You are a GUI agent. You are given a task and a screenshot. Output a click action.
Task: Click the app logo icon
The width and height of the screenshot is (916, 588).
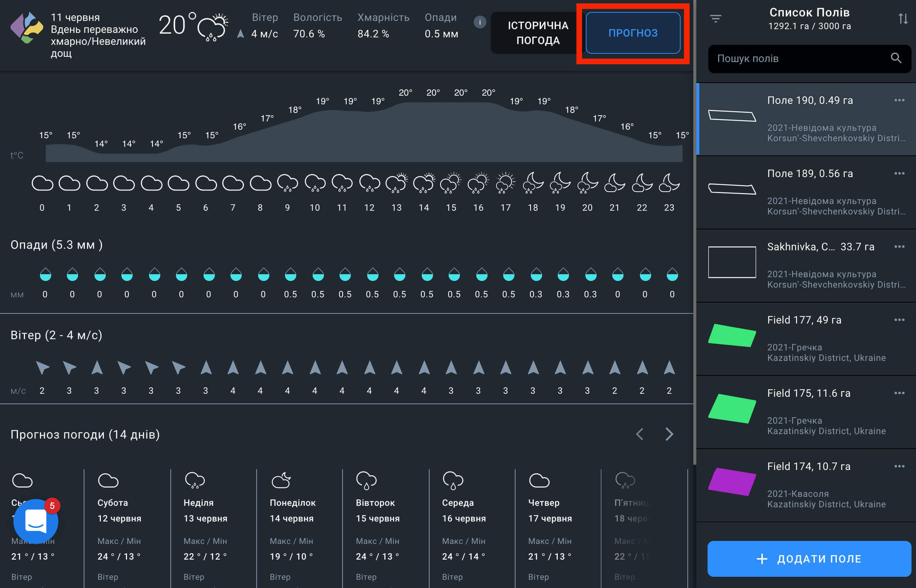[x=27, y=28]
